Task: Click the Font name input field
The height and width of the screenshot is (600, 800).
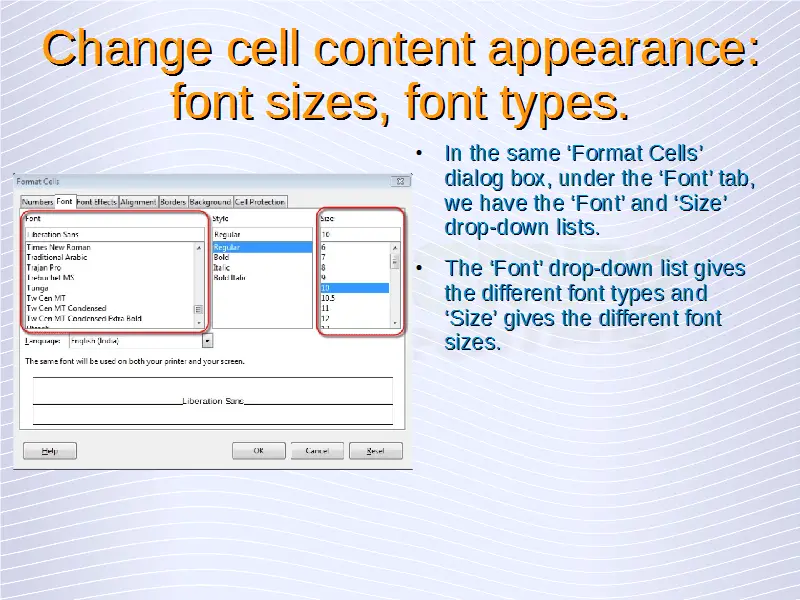Action: pos(114,234)
